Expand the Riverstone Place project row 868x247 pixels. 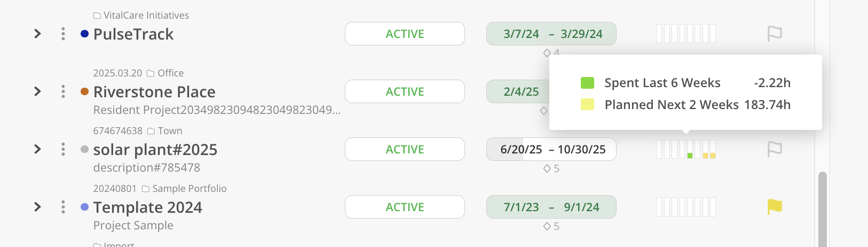(37, 91)
